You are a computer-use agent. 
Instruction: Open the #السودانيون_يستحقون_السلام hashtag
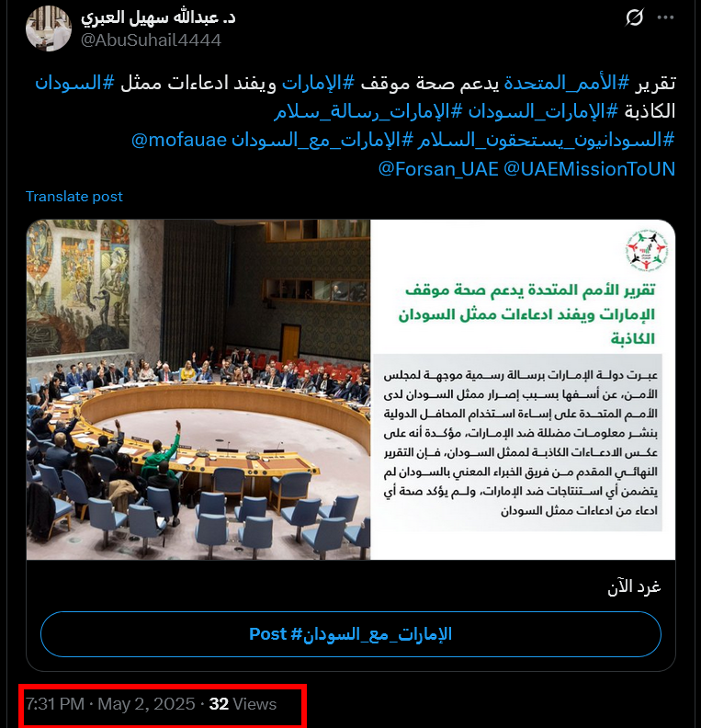click(x=546, y=140)
